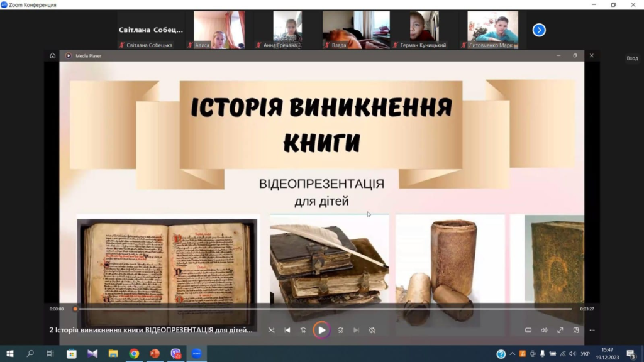
Task: Click the 'Вход' button
Action: pos(632,58)
